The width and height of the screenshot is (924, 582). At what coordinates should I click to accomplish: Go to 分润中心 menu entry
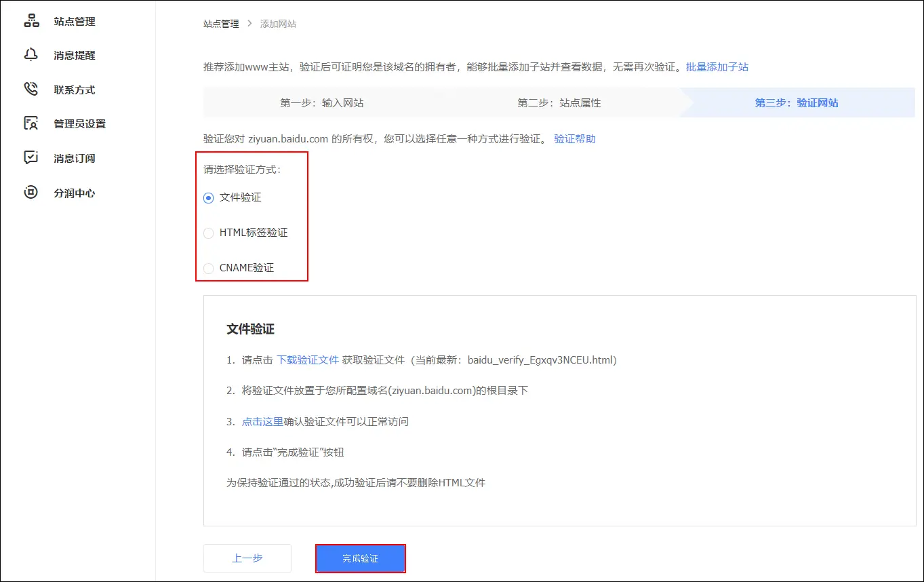75,193
